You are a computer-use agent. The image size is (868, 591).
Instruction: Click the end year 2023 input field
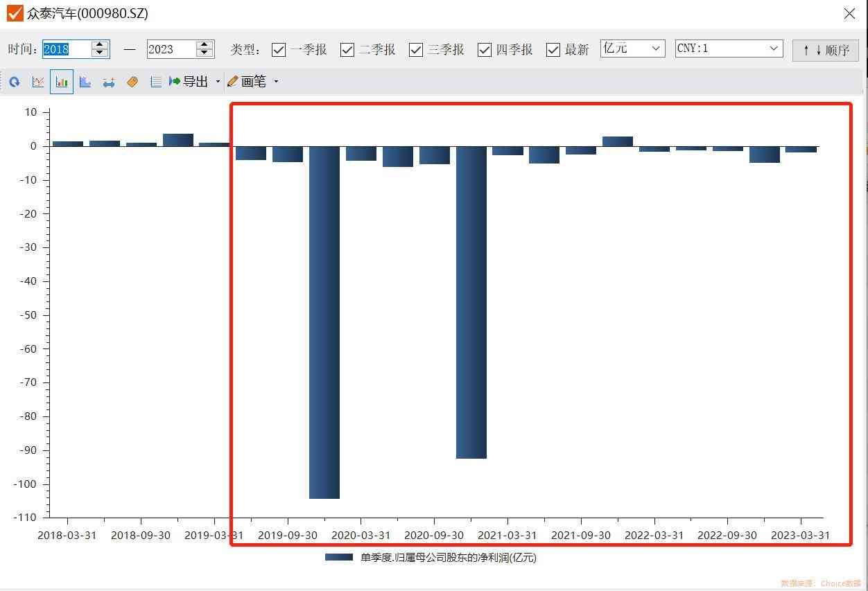point(171,49)
